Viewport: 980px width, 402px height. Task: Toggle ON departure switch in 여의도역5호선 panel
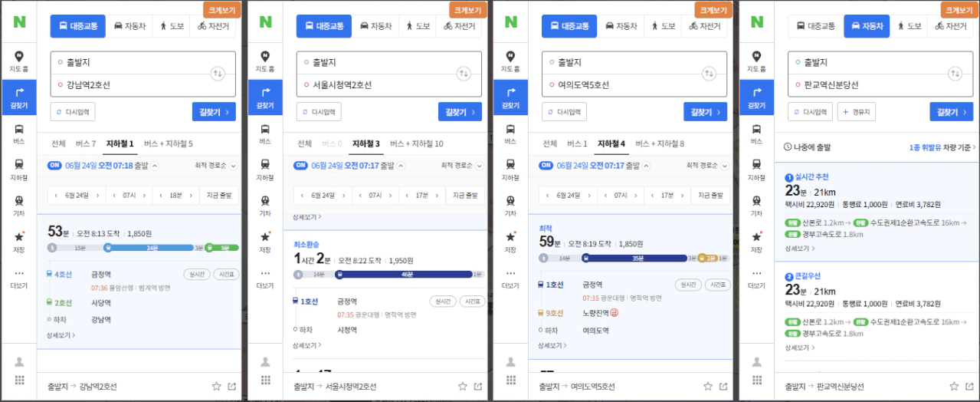click(x=546, y=165)
